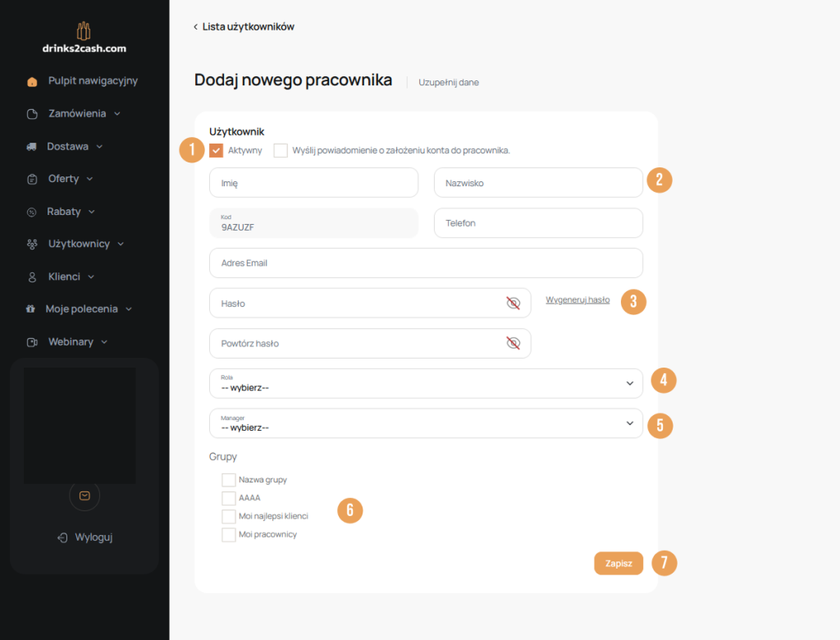Click the Rabaty discount icon
This screenshot has height=640, width=840.
(32, 212)
